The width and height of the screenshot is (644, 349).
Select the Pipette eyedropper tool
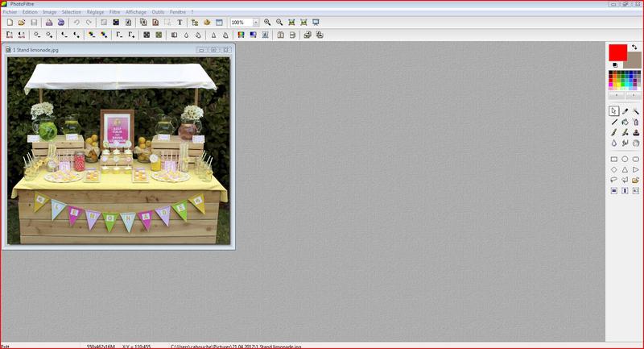pyautogui.click(x=625, y=111)
